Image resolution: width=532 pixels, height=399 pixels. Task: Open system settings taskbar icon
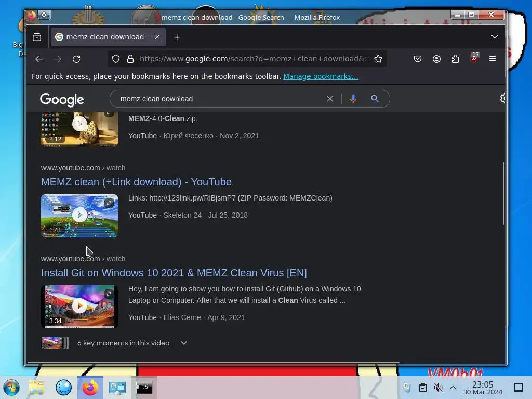(x=117, y=388)
